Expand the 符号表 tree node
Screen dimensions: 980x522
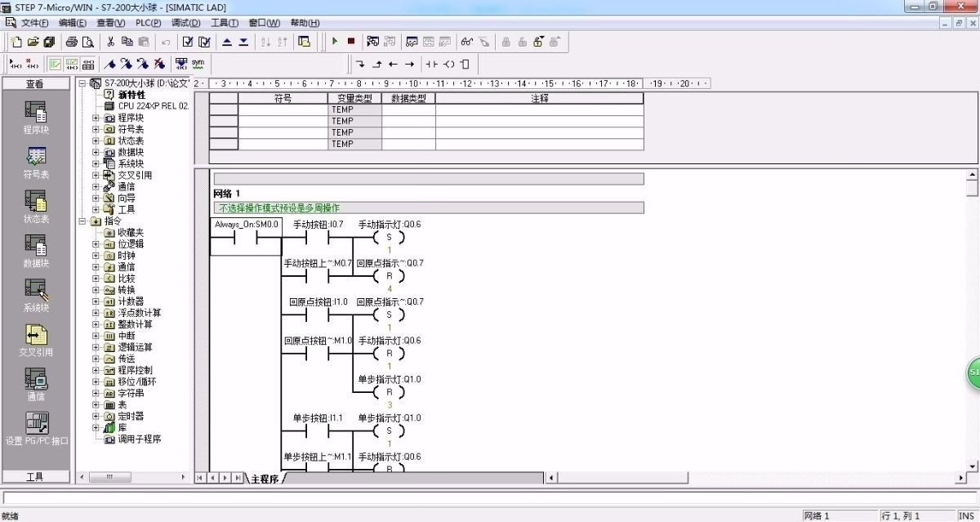point(95,129)
